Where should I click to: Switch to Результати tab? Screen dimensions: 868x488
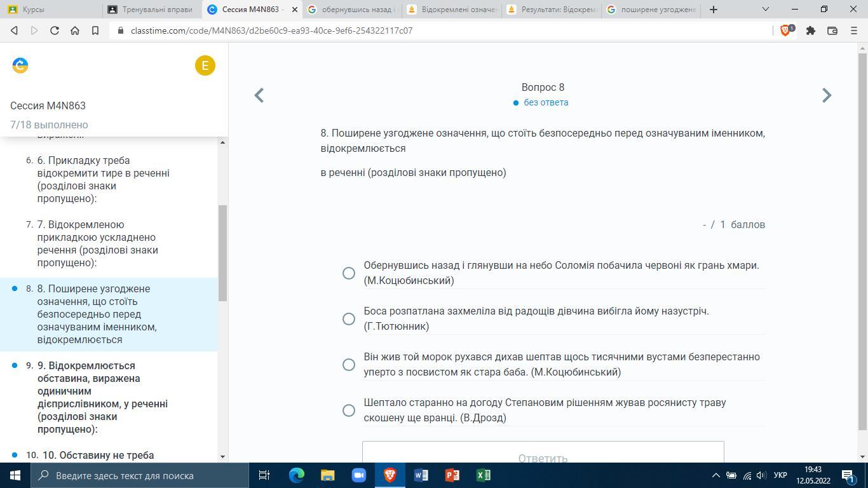(553, 10)
